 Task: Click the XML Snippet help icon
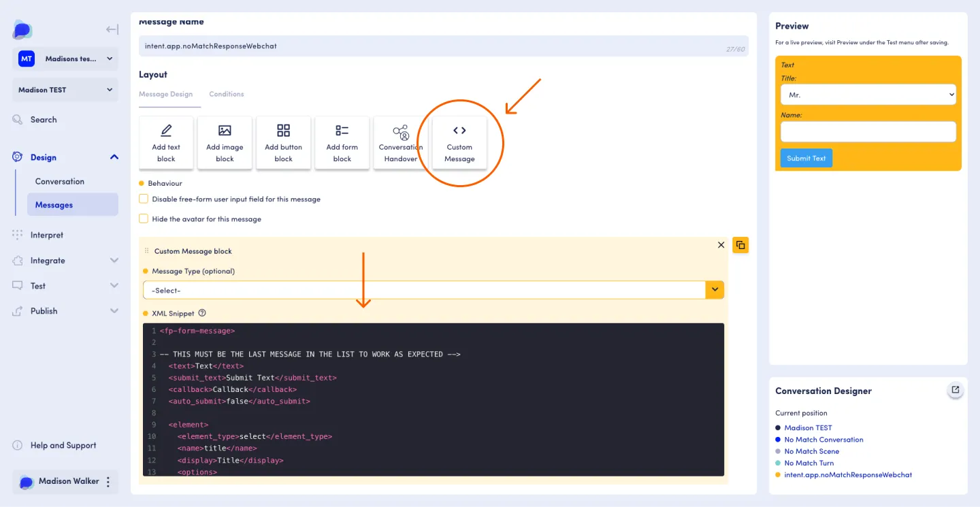click(202, 313)
